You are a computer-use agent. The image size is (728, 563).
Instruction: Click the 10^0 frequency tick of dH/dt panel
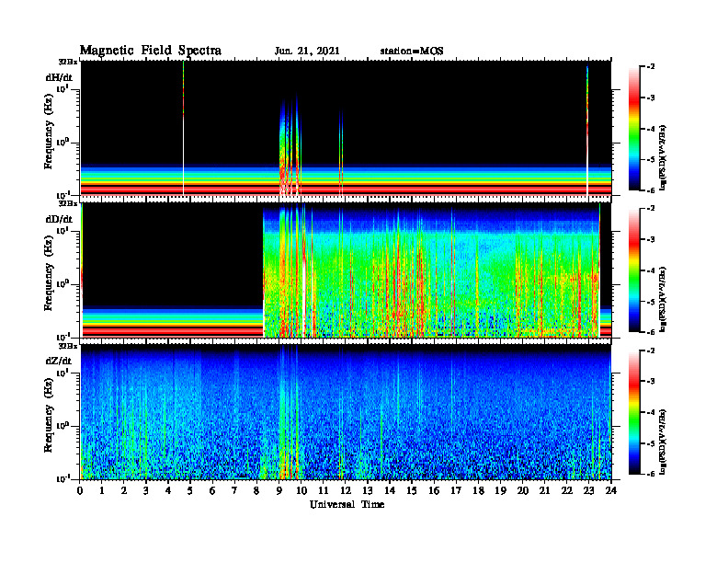pyautogui.click(x=63, y=143)
